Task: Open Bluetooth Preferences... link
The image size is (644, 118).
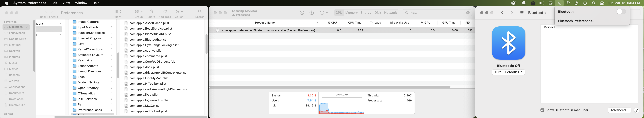Action: pyautogui.click(x=576, y=21)
